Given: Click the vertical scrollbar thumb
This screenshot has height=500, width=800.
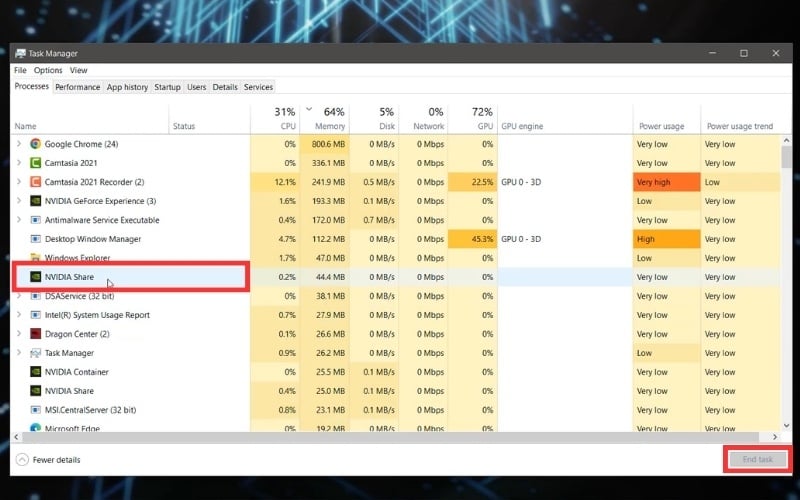Looking at the screenshot, I should (786, 157).
